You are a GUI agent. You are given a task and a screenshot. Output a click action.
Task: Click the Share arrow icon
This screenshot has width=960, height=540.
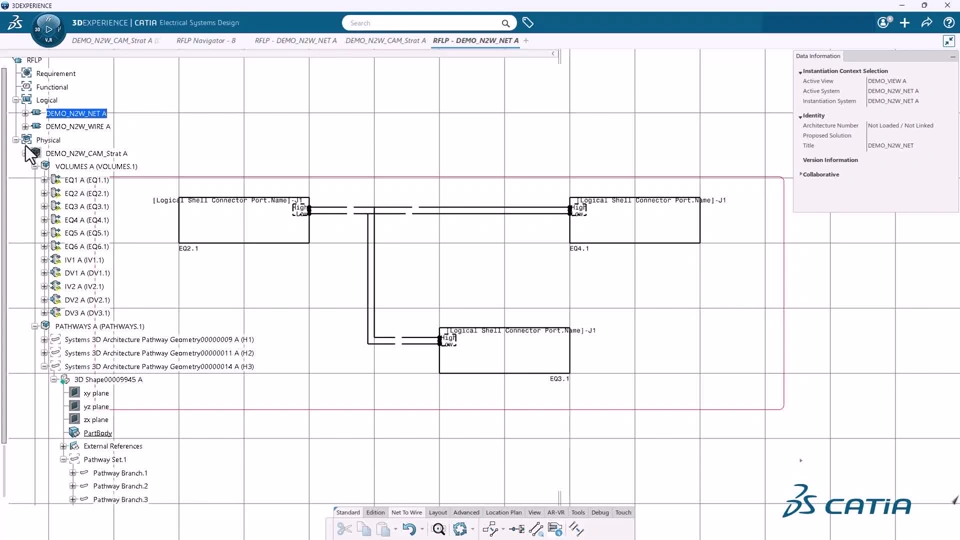pyautogui.click(x=927, y=23)
